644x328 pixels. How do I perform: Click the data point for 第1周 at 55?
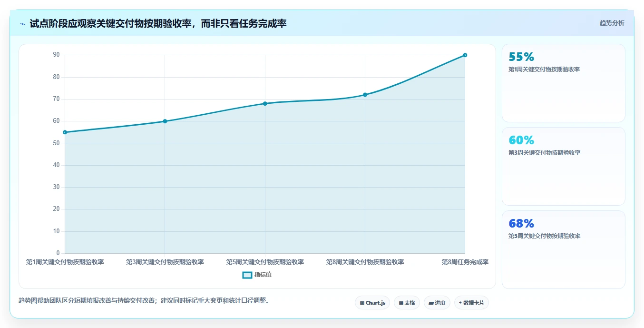pos(65,132)
